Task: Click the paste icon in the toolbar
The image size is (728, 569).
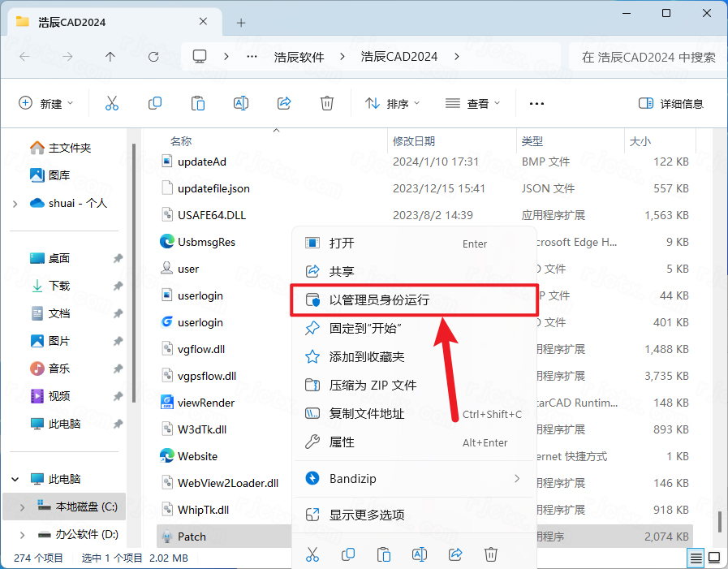Action: tap(198, 103)
